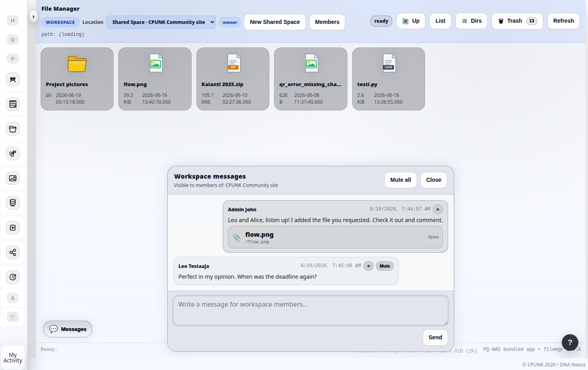Open the Trash with 13 items
Viewport: 588px width, 370px height.
[517, 21]
